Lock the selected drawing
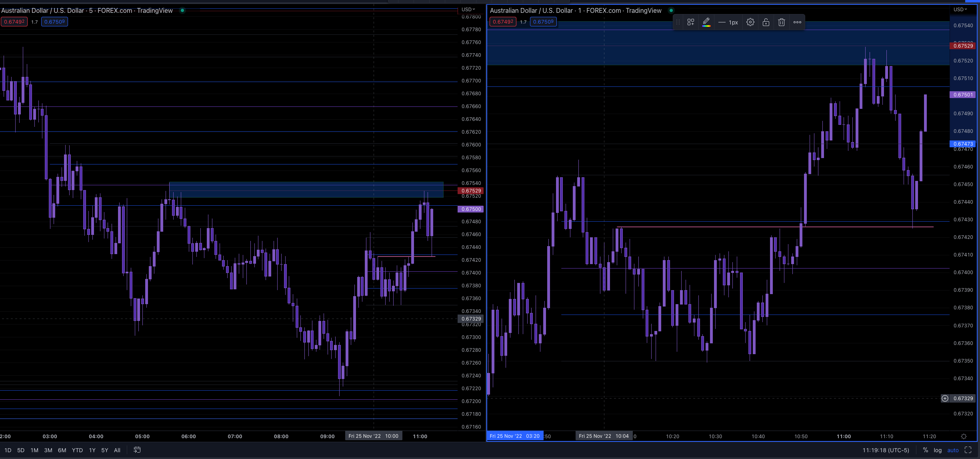The height and width of the screenshot is (459, 980). (x=766, y=22)
